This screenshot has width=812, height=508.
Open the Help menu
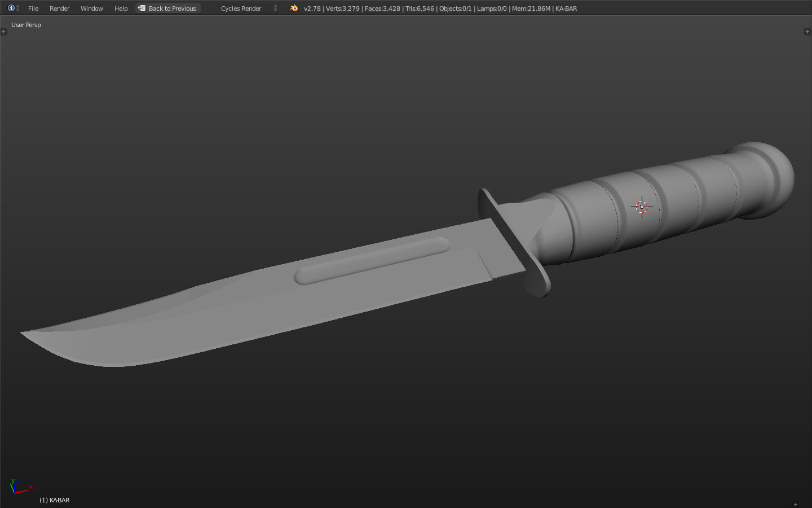tap(121, 8)
